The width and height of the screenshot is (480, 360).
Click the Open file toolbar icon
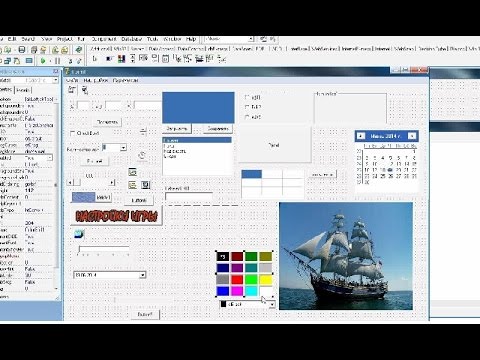click(x=7, y=50)
